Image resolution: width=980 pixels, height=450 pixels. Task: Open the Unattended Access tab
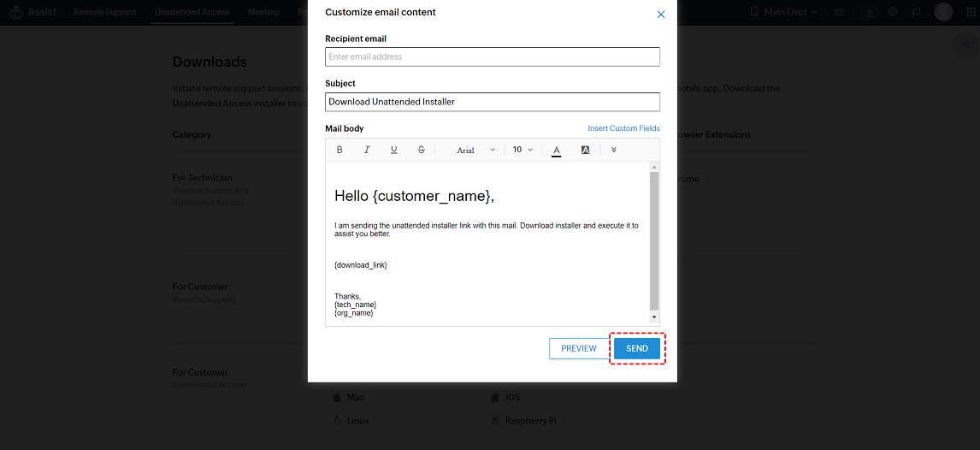coord(192,12)
